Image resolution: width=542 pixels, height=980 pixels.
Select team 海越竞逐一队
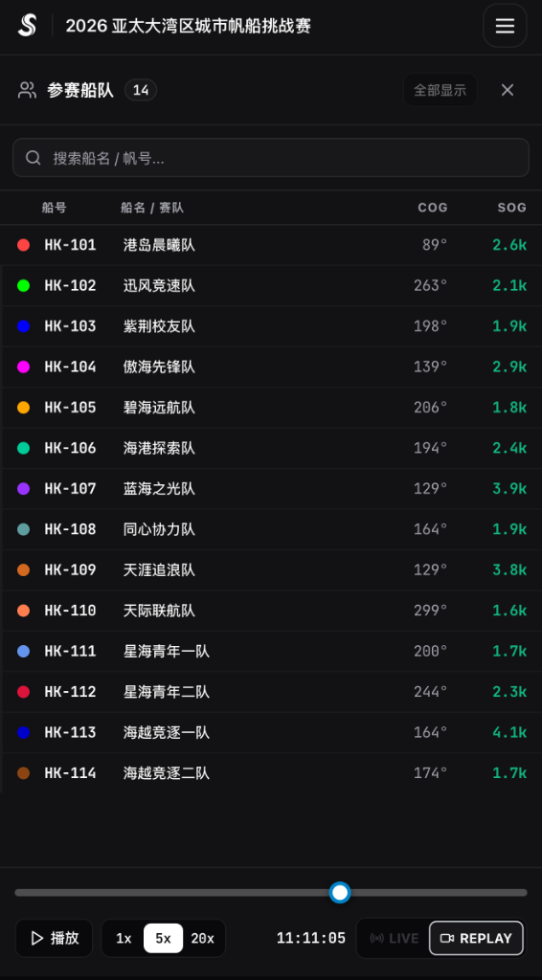tap(167, 732)
